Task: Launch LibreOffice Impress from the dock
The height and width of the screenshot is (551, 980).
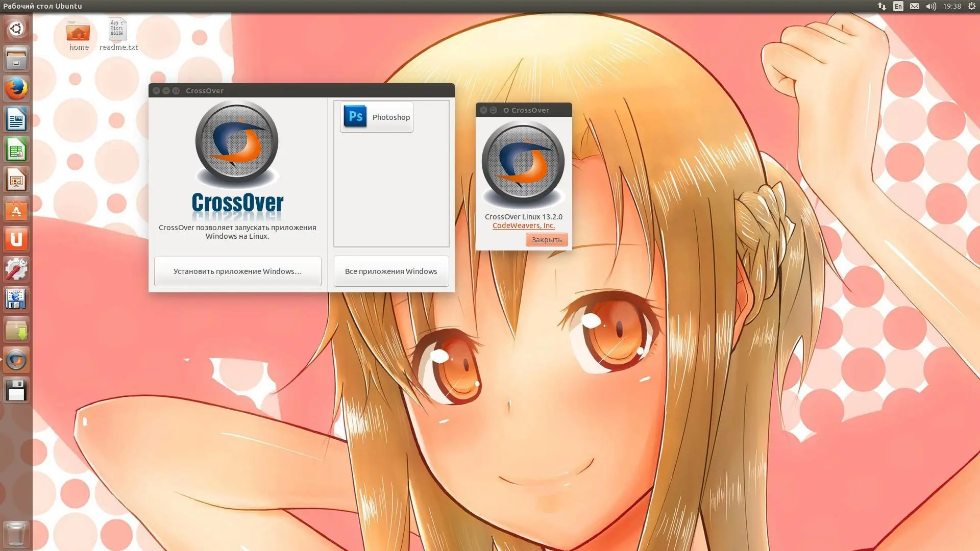Action: click(x=16, y=180)
